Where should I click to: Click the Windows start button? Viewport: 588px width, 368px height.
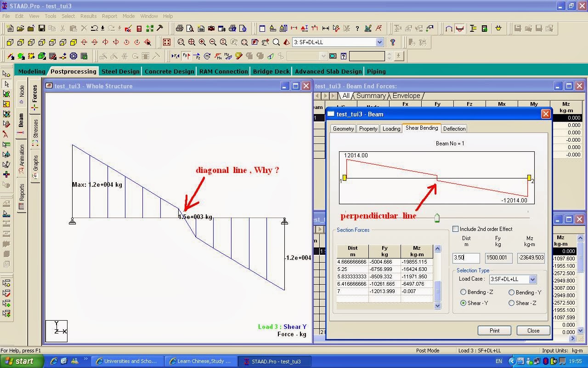[22, 361]
